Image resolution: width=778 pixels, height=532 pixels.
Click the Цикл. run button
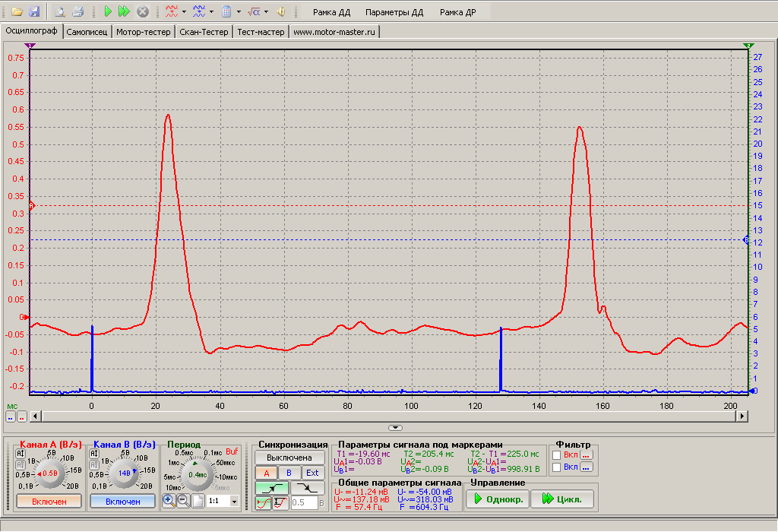(x=562, y=499)
